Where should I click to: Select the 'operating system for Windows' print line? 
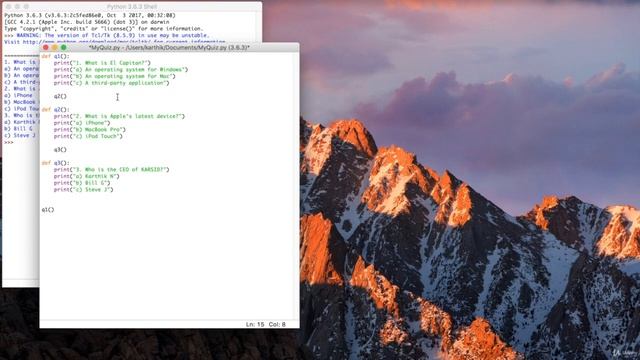(x=121, y=69)
